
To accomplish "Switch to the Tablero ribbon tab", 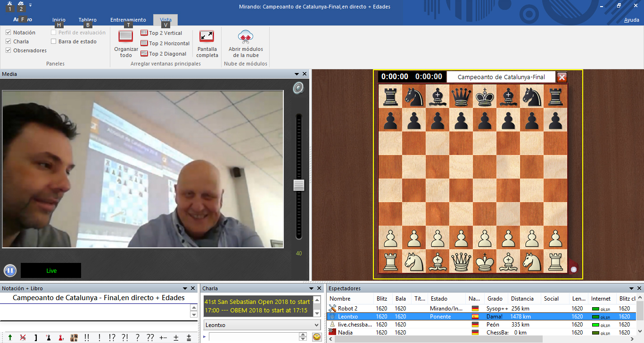I will 87,20.
